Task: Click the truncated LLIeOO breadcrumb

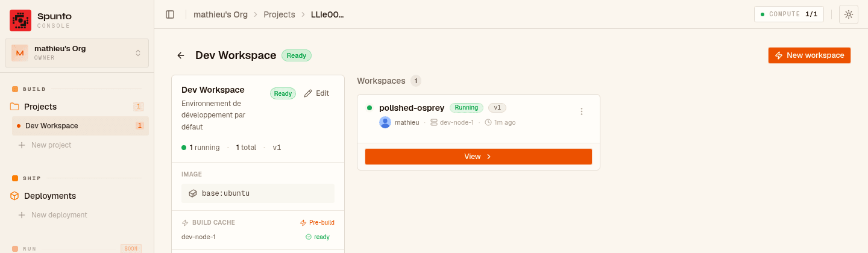Action: (327, 14)
